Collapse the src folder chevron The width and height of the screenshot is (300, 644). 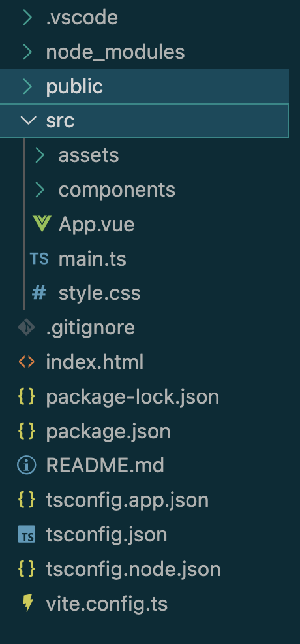28,120
